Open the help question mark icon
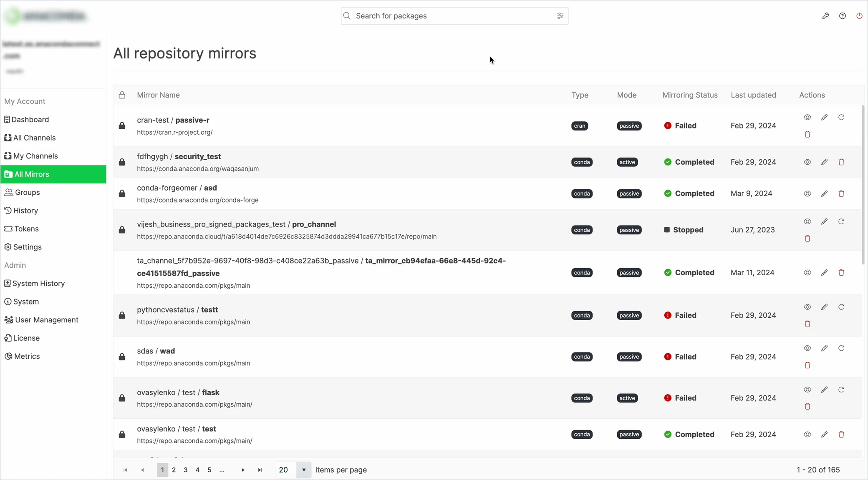Viewport: 868px width, 480px height. pyautogui.click(x=843, y=16)
